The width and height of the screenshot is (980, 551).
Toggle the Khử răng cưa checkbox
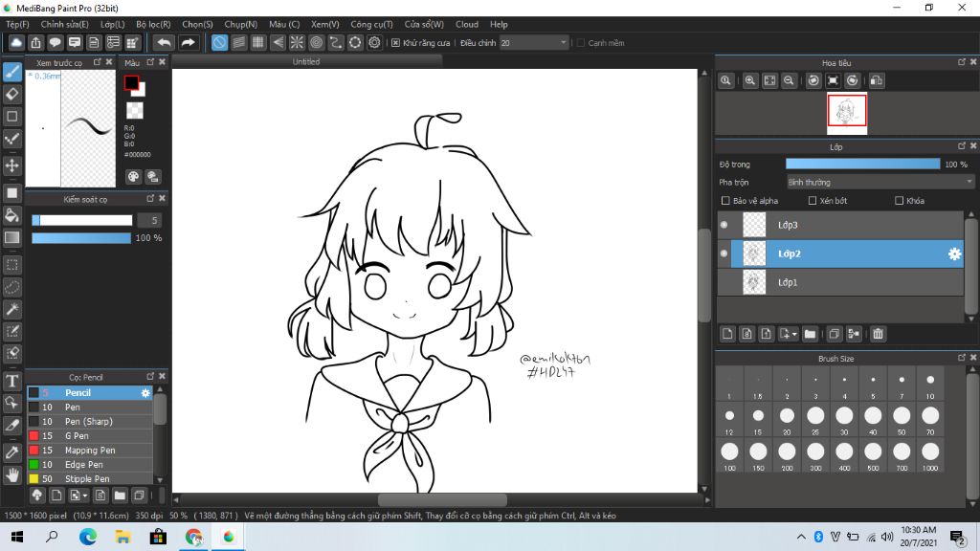395,43
